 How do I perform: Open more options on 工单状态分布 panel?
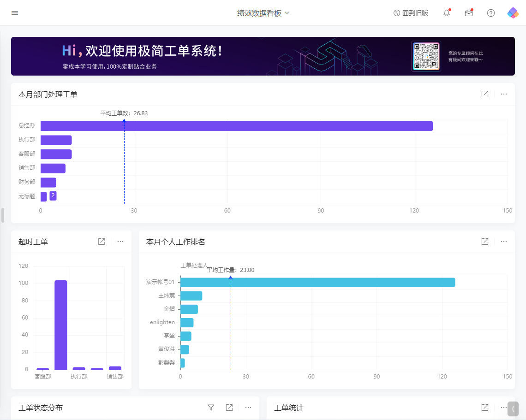click(248, 408)
